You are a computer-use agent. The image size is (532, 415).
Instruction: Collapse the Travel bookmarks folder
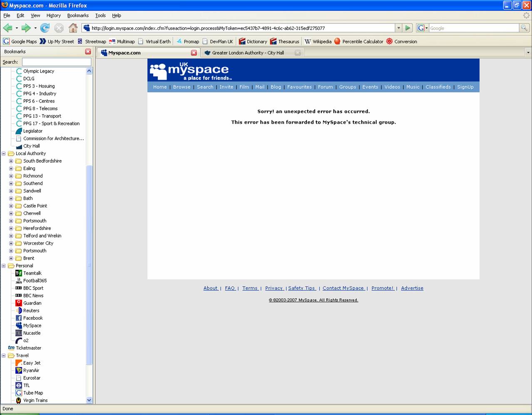tap(4, 355)
